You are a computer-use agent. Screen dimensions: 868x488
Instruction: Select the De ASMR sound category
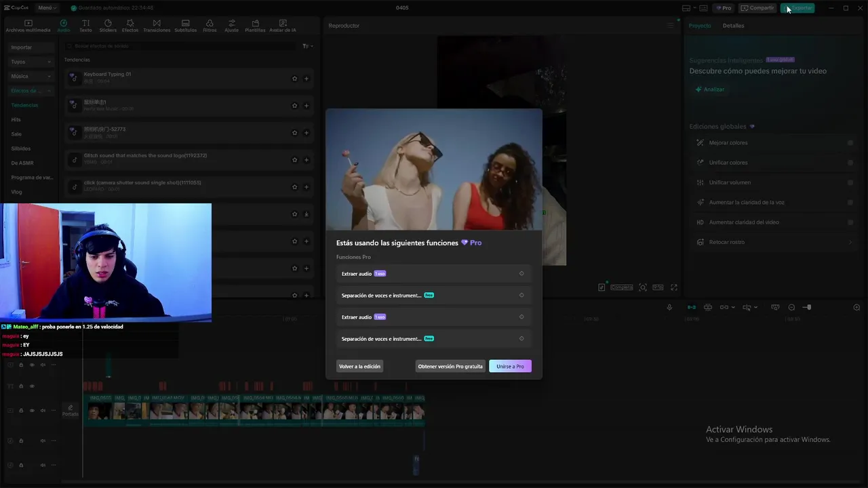click(22, 163)
